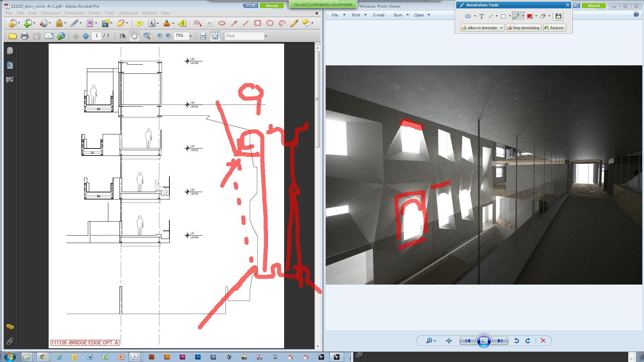
Task: Select the red annotation color swatch
Action: click(530, 16)
